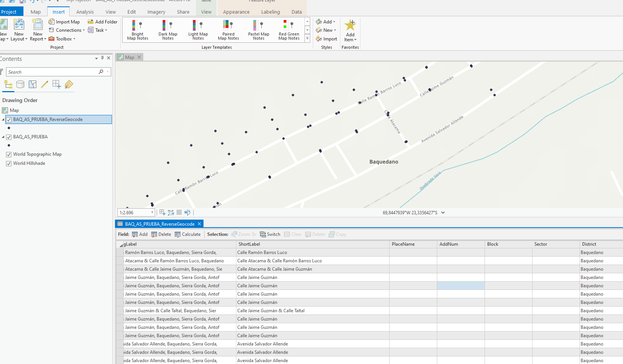The height and width of the screenshot is (364, 623).
Task: Expand the Toolbox dropdown menu
Action: [x=74, y=39]
